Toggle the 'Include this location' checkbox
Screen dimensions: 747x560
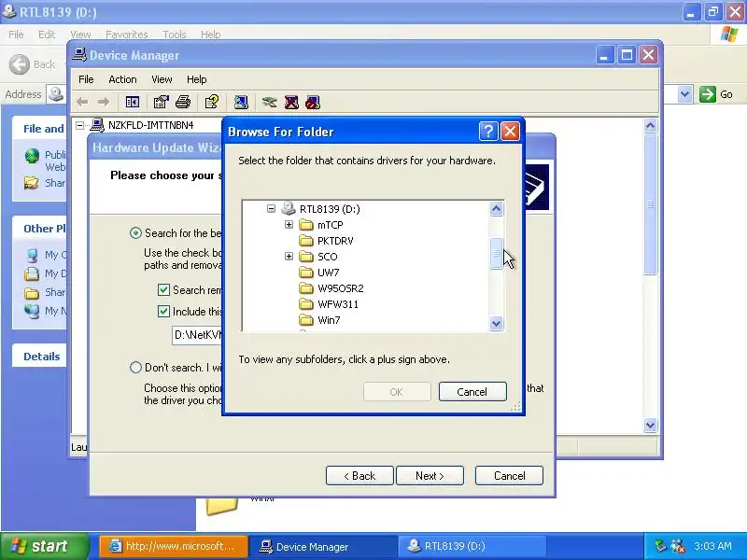click(x=163, y=311)
